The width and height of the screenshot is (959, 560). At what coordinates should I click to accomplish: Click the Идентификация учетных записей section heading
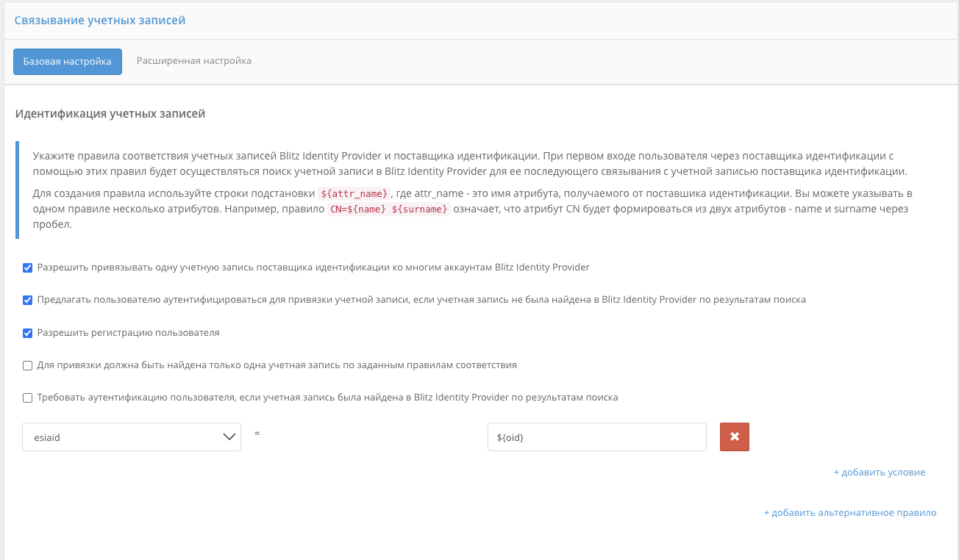tap(110, 114)
